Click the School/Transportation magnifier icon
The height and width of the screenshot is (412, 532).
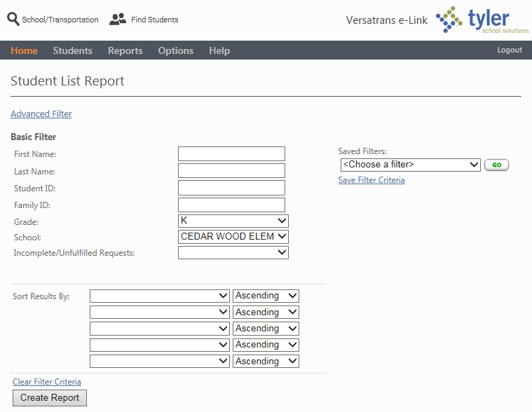point(13,19)
